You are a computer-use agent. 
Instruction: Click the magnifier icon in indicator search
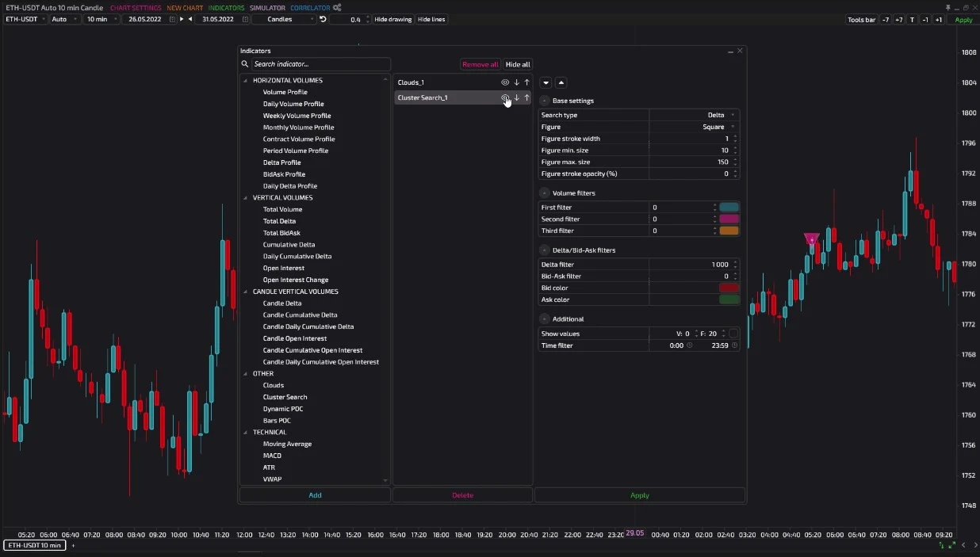[x=245, y=64]
